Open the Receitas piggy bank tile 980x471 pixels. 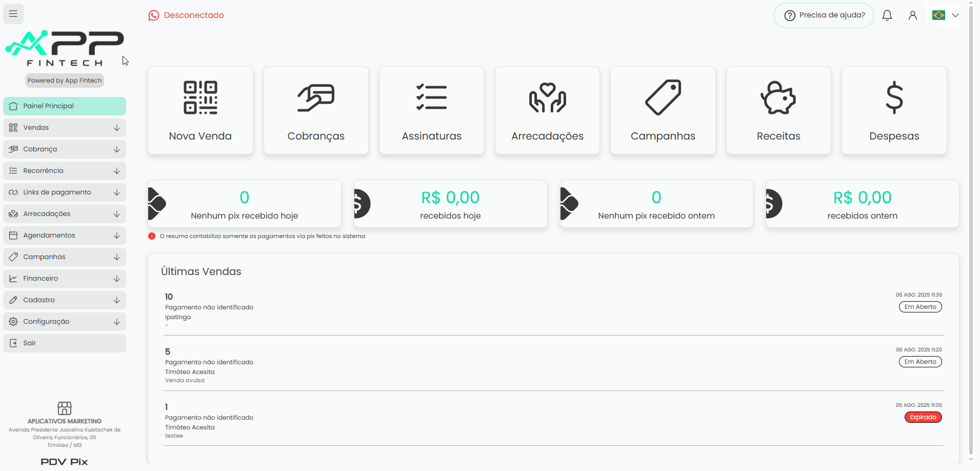coord(778,110)
